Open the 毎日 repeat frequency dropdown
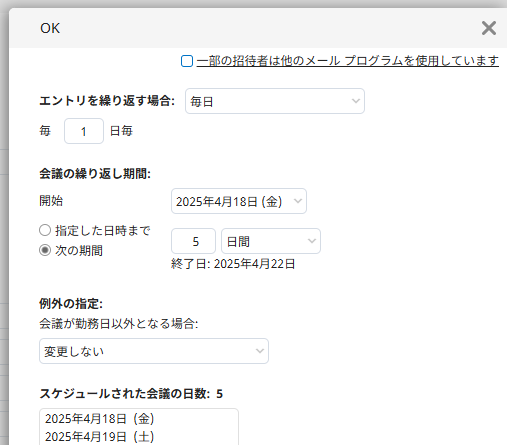This screenshot has height=445, width=507. pos(275,101)
